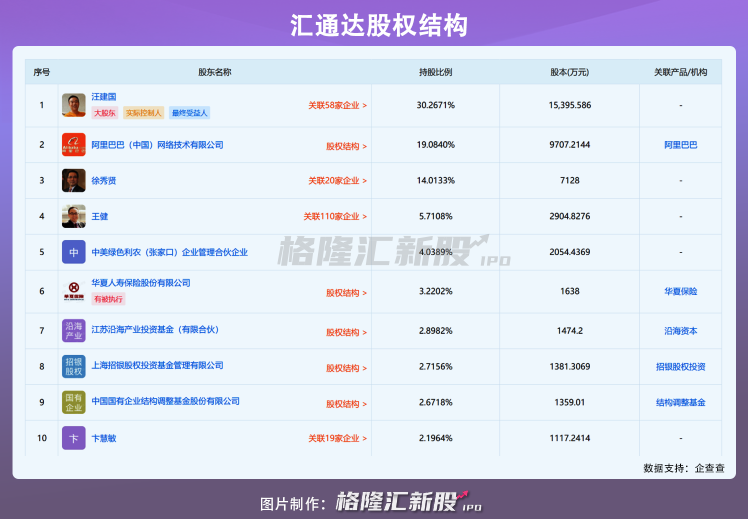Viewport: 748px width, 519px height.
Task: Expand 关联20家企业 for 徐秀贤
Action: point(337,181)
